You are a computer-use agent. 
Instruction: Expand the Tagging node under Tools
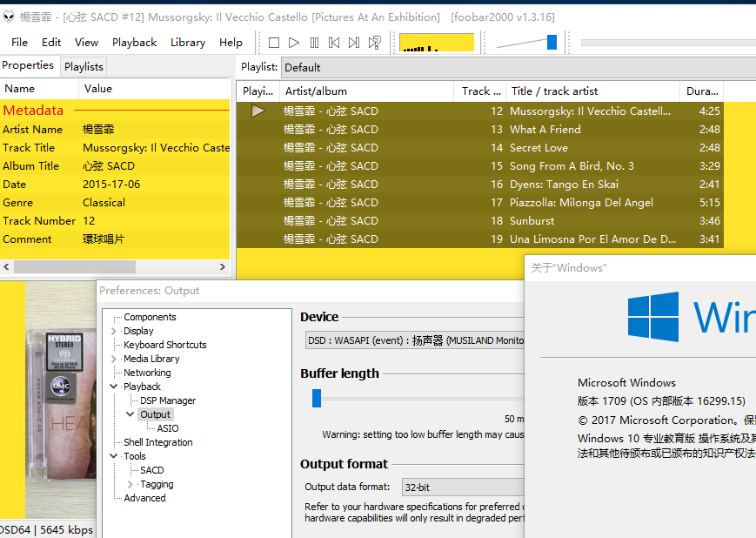(130, 484)
